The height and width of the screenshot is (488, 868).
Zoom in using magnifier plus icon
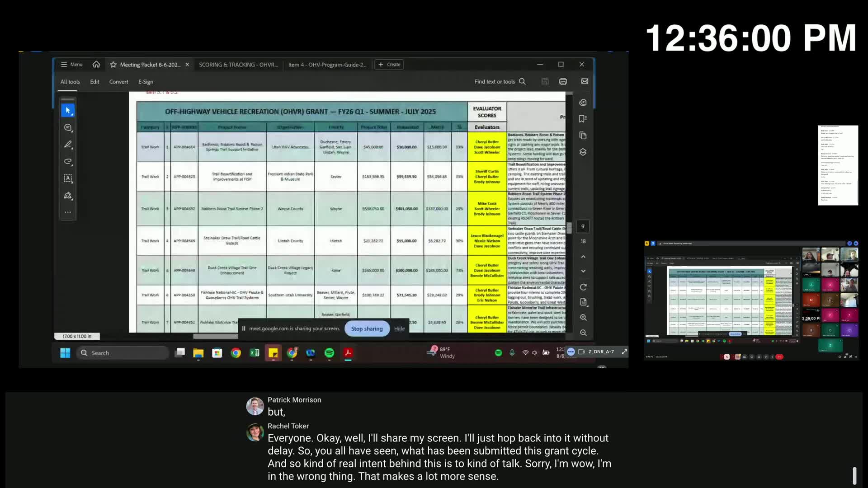pos(583,318)
